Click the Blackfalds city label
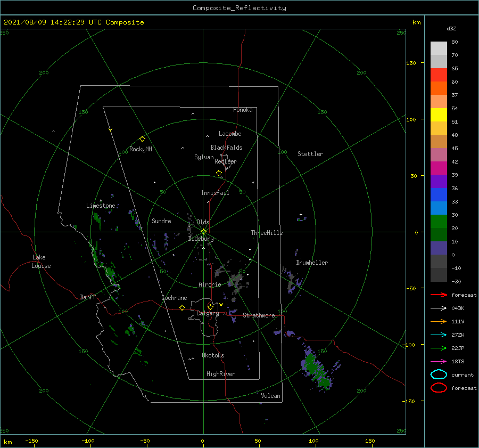Screen dimensions: 479x448 click(226, 148)
